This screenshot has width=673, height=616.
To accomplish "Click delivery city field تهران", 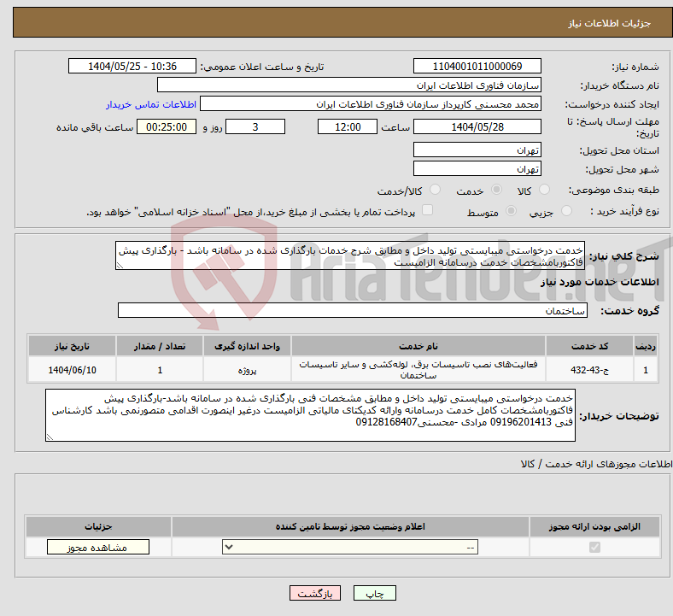I will [477, 168].
